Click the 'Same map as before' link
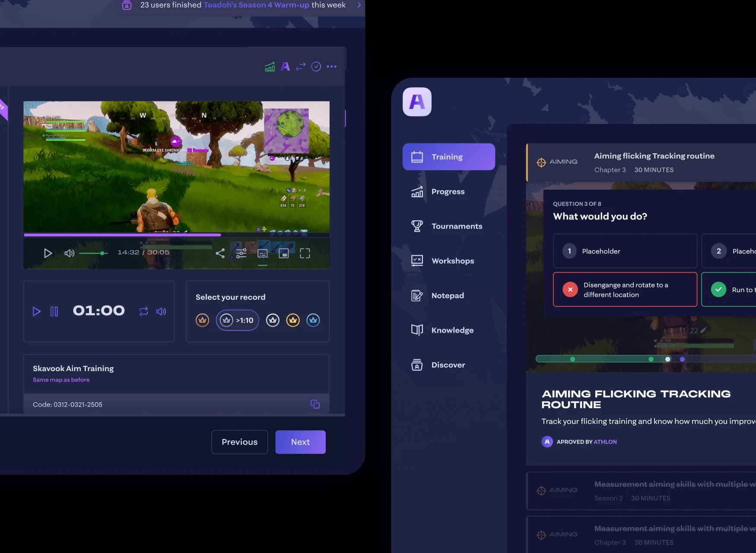Viewport: 756px width, 553px height. tap(61, 380)
